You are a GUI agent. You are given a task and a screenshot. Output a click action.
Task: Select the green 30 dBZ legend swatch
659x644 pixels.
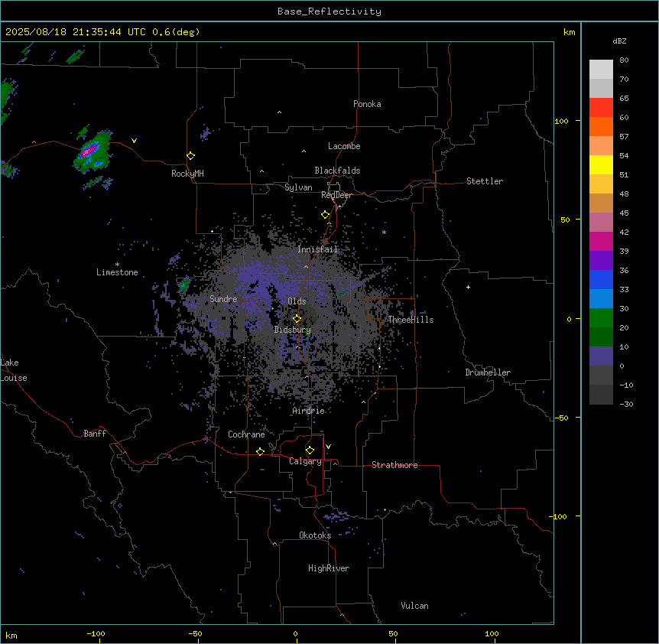601,318
